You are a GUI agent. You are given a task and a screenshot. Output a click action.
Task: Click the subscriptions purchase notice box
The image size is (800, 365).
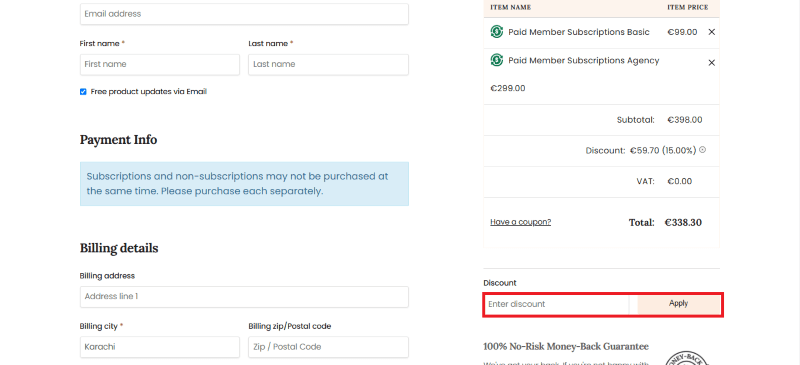(244, 184)
